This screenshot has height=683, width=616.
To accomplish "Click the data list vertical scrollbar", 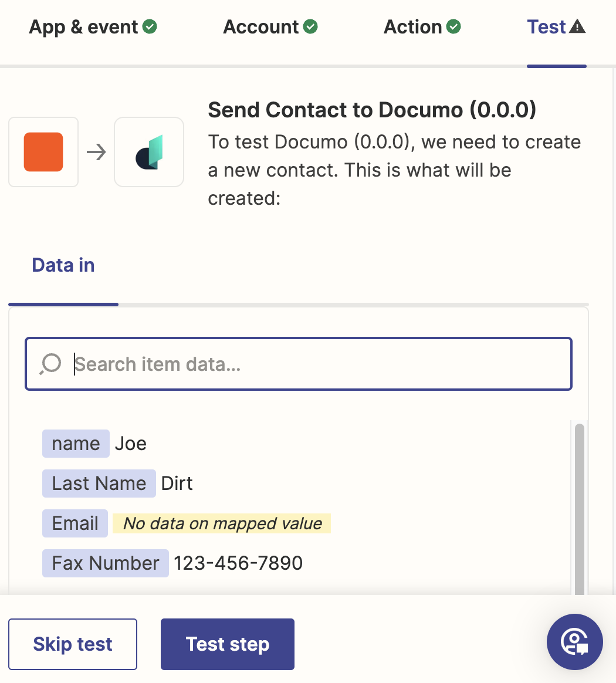I will coord(580,508).
